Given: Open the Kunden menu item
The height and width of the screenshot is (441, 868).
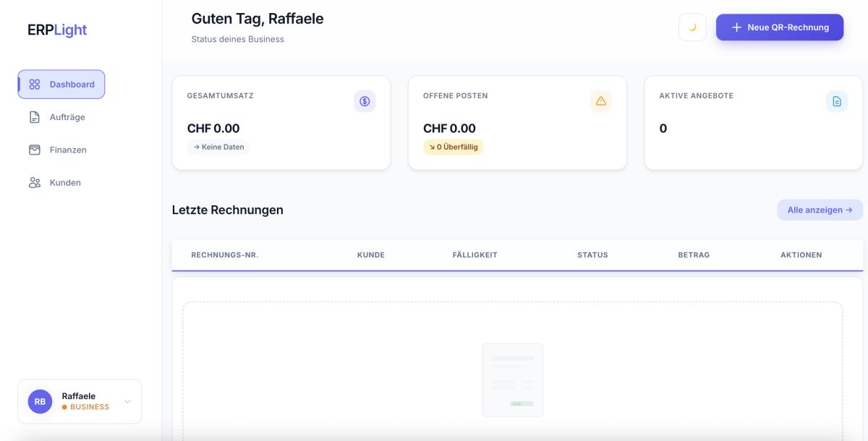Looking at the screenshot, I should [x=65, y=183].
